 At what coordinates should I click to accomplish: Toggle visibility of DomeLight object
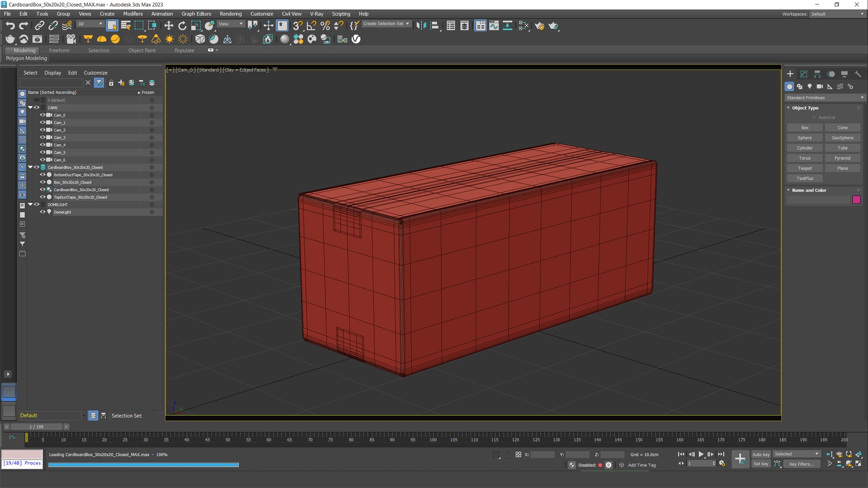click(x=42, y=212)
